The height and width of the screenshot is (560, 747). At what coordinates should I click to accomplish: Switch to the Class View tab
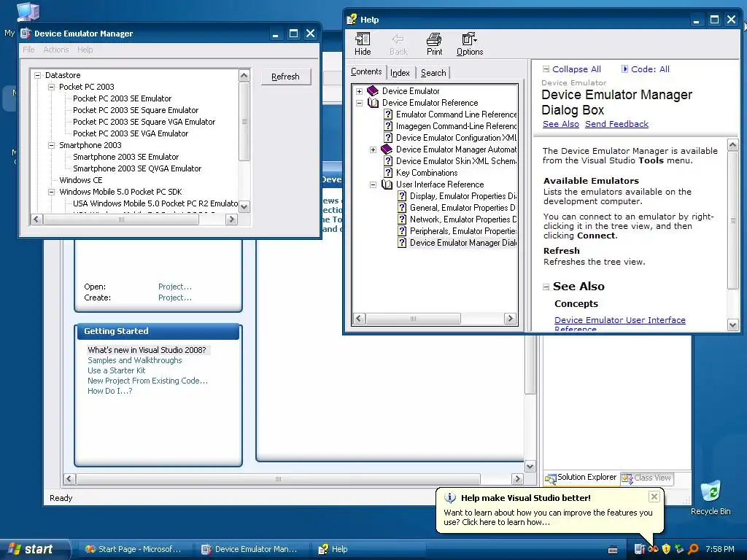[x=646, y=478]
